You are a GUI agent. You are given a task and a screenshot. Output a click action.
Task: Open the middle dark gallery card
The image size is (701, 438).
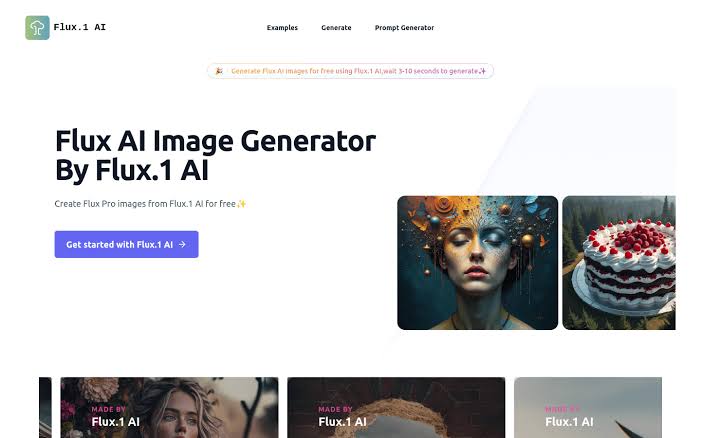tap(396, 408)
